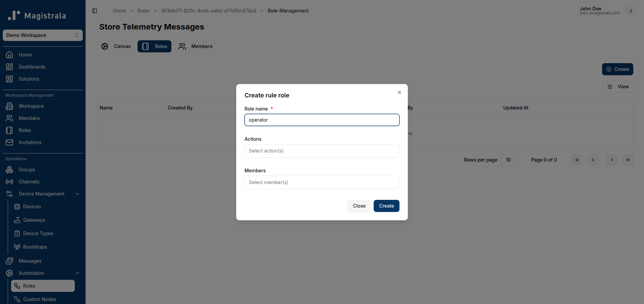Image resolution: width=644 pixels, height=304 pixels.
Task: Open Messages icon in sidebar
Action: point(9,261)
